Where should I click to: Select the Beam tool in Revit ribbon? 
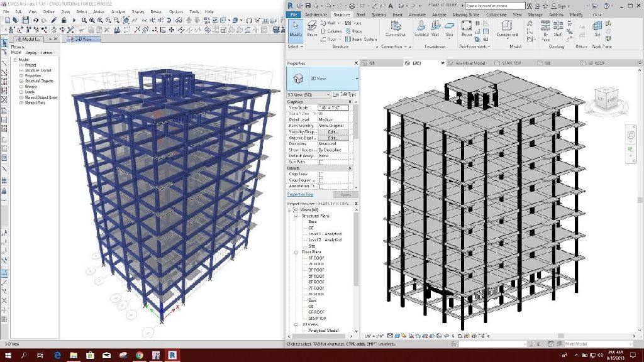click(x=313, y=28)
